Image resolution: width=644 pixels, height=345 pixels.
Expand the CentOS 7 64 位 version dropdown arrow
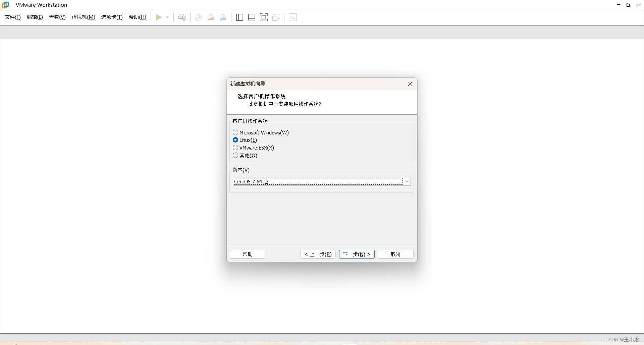[407, 182]
